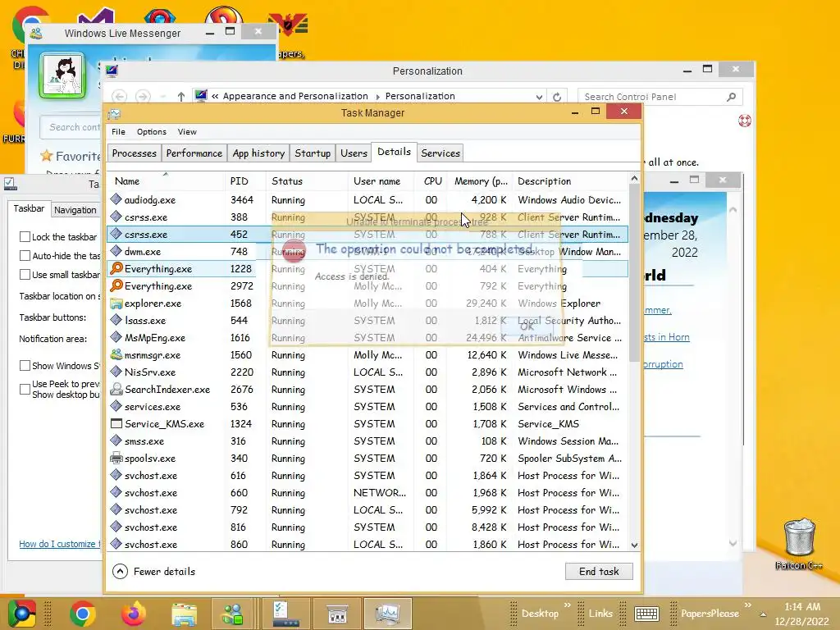Click the Service_KMS.exe window icon
Image resolution: width=840 pixels, height=630 pixels.
pos(116,423)
